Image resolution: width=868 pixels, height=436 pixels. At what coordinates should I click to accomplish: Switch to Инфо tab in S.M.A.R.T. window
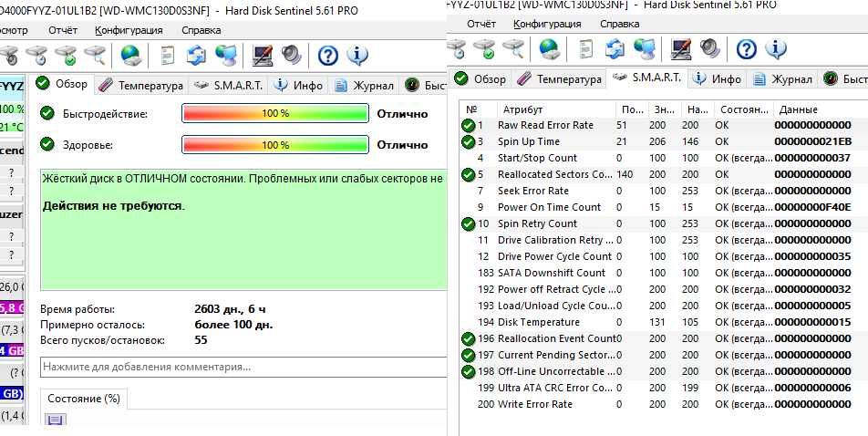point(717,79)
